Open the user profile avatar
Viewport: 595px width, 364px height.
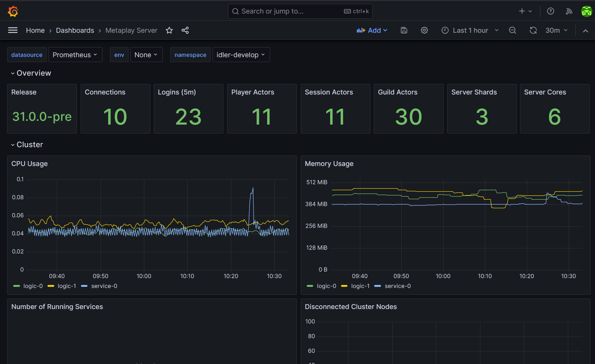point(586,11)
